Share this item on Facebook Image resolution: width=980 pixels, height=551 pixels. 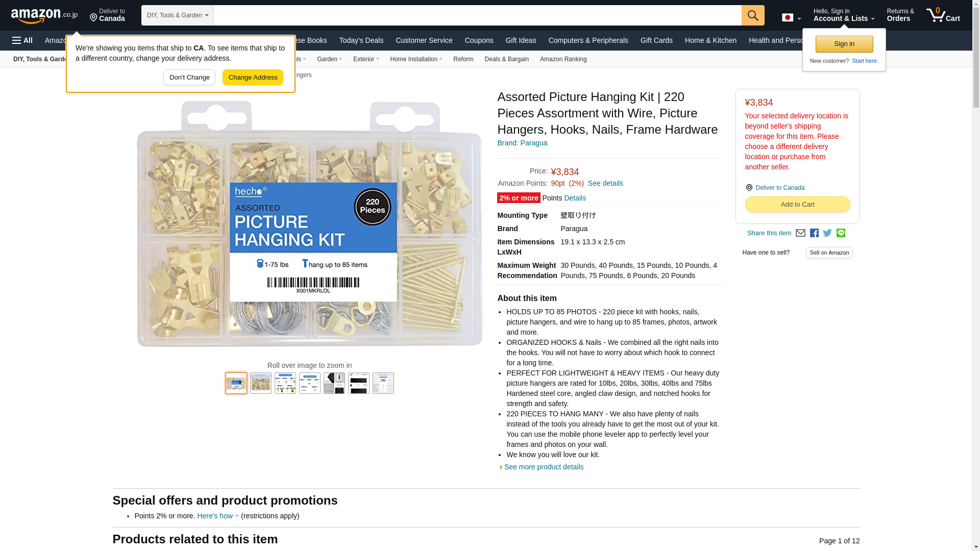click(x=814, y=233)
